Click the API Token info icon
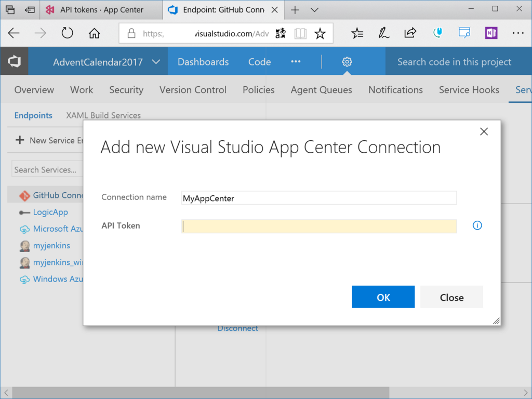Image resolution: width=532 pixels, height=399 pixels. click(477, 225)
